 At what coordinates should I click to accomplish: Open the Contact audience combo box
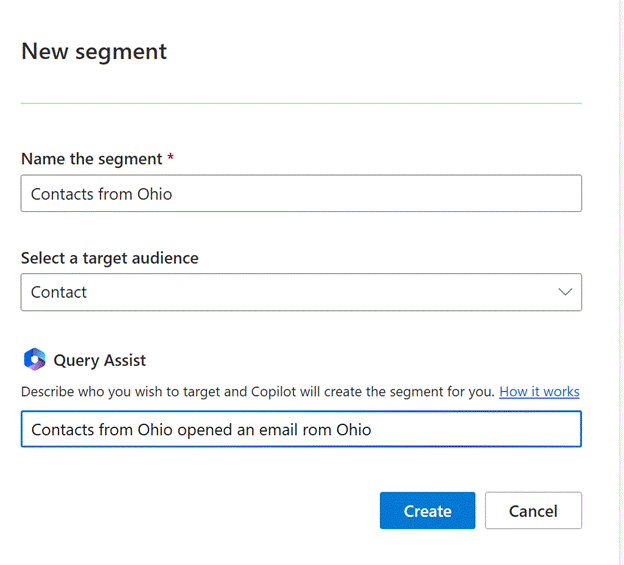point(300,292)
